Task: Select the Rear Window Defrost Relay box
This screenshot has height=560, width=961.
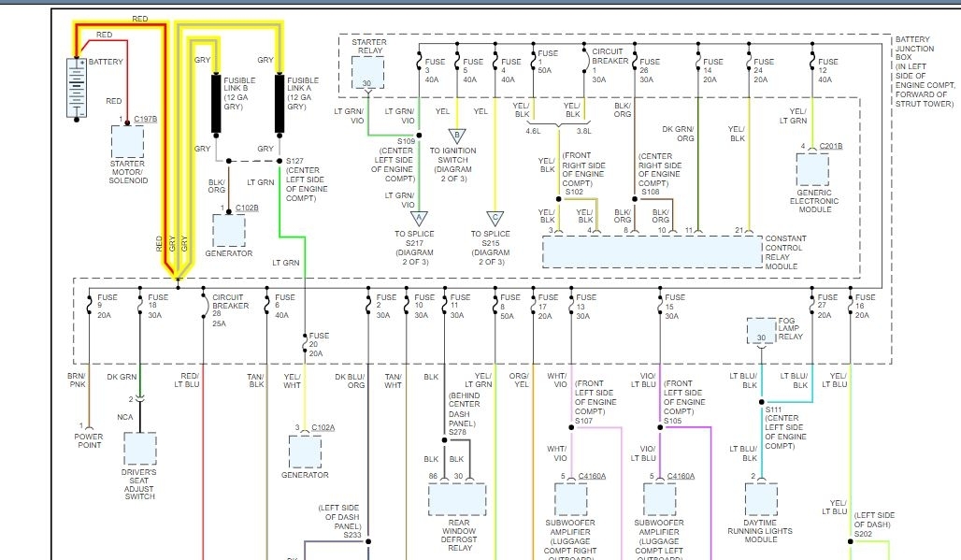Action: pos(457,499)
